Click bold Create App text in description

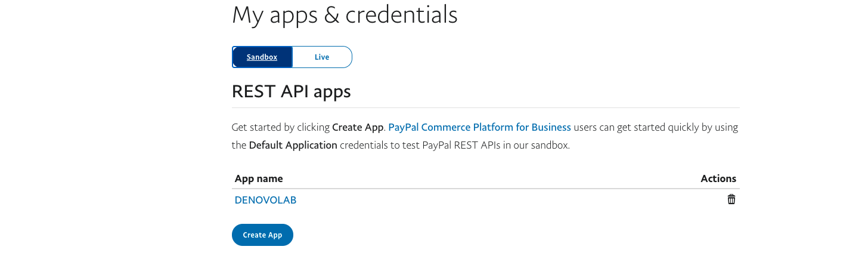point(358,127)
